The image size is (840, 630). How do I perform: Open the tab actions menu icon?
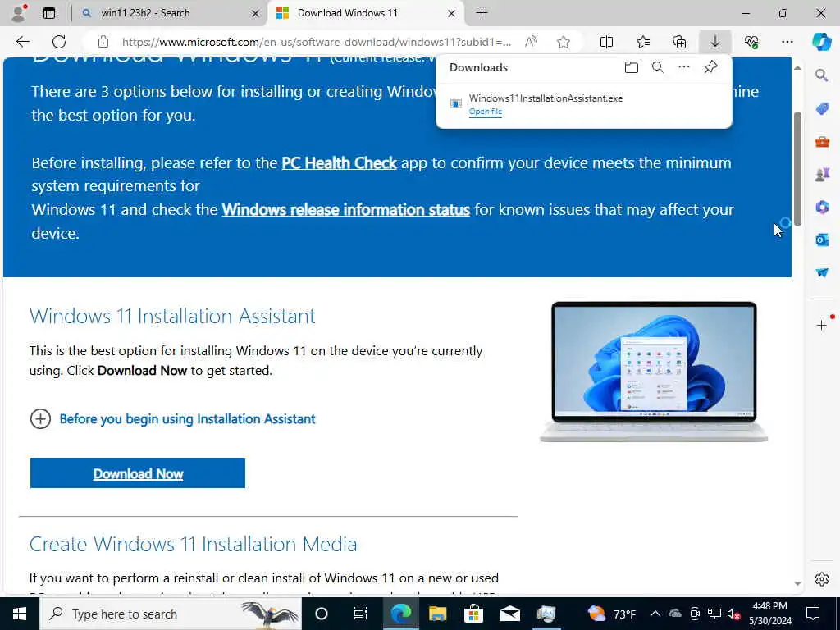49,13
